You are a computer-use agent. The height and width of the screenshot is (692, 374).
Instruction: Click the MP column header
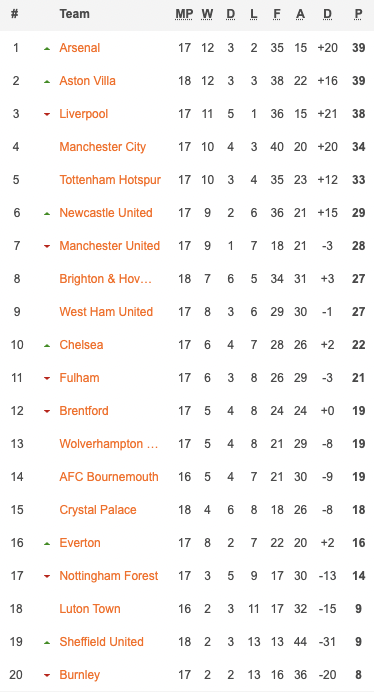point(184,14)
